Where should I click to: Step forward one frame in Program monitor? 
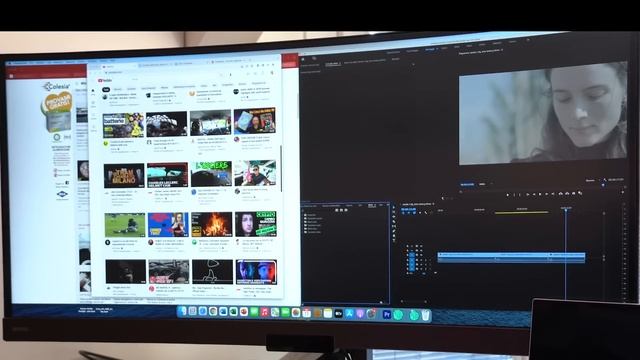(547, 194)
